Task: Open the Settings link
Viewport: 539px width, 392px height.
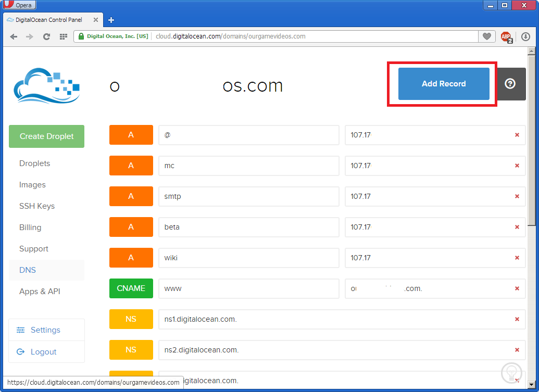Action: (46, 330)
